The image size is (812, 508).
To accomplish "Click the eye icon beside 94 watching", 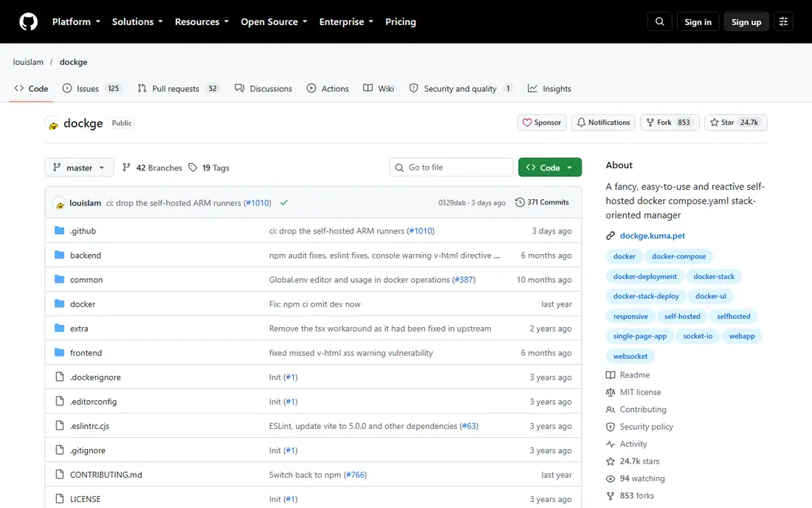I will [x=610, y=478].
